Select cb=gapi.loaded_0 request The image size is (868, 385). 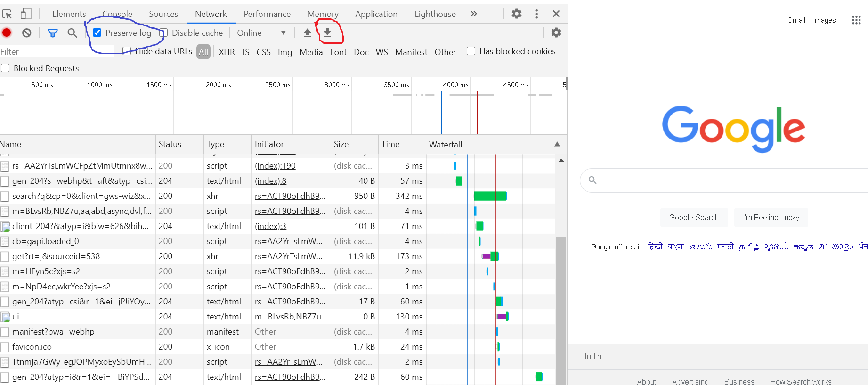tap(278, 241)
